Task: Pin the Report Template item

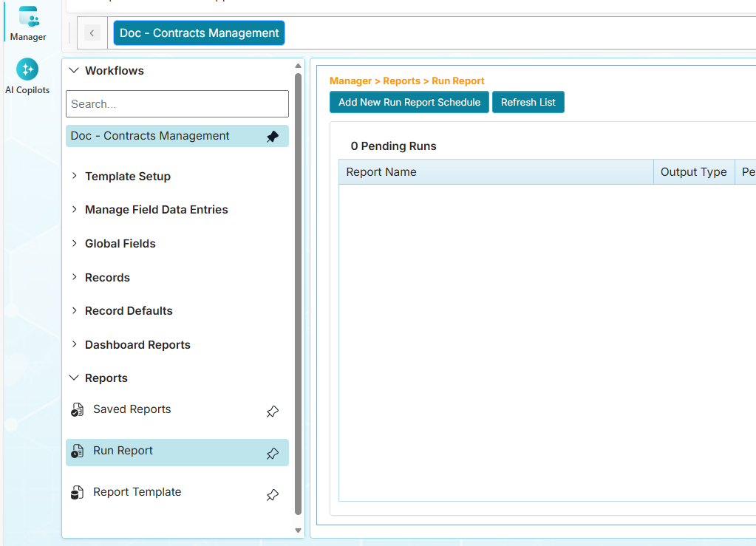Action: tap(272, 495)
